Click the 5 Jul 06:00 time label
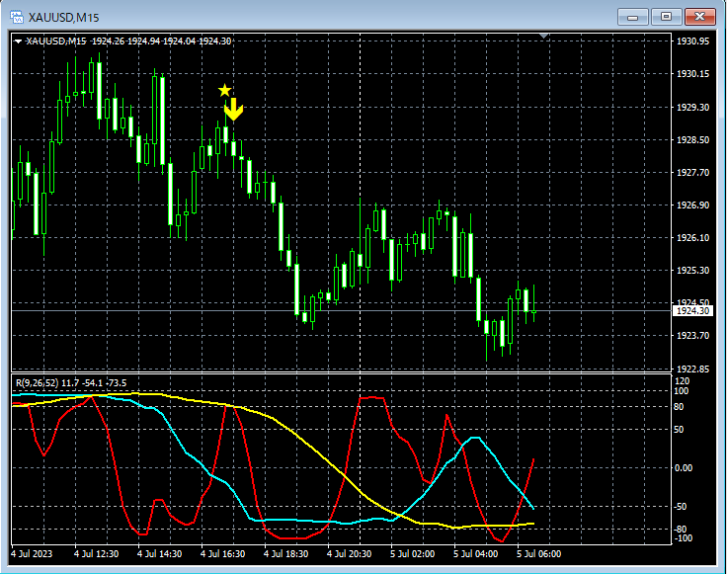 tap(538, 554)
